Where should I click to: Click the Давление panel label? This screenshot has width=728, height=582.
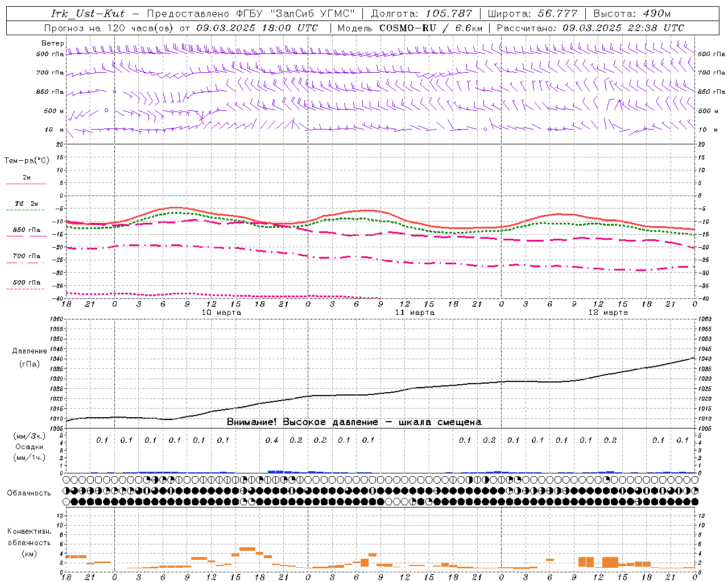30,351
